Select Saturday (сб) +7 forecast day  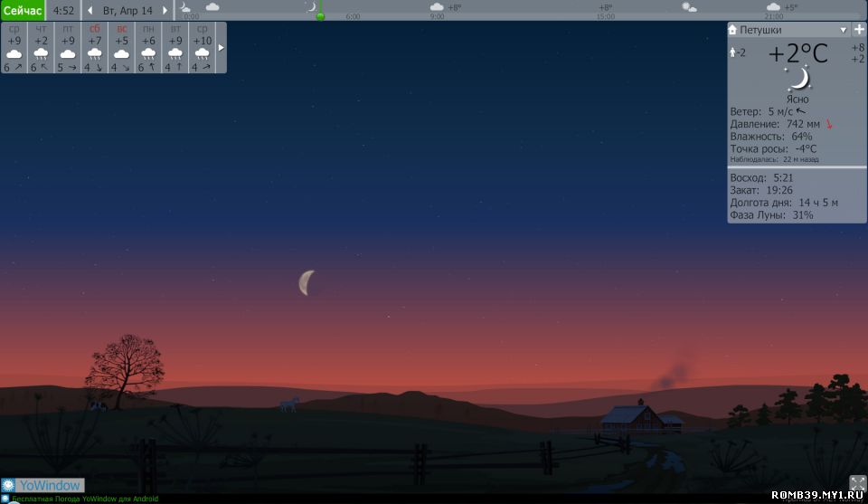94,48
